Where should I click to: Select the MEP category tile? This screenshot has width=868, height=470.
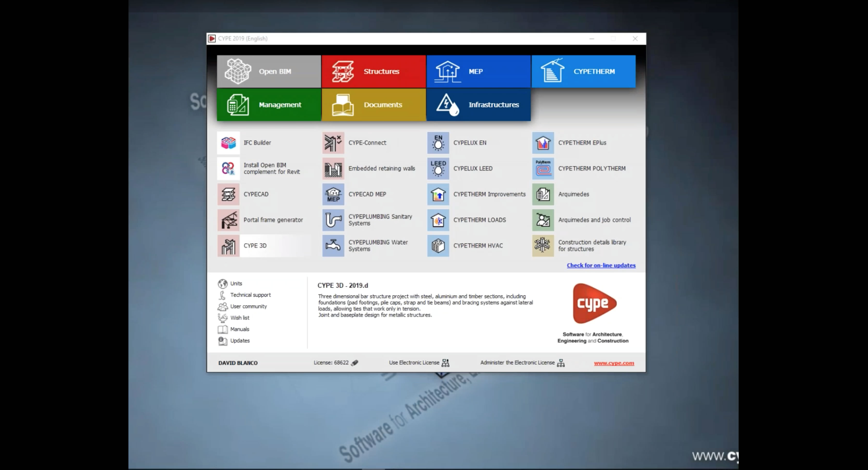(x=478, y=71)
